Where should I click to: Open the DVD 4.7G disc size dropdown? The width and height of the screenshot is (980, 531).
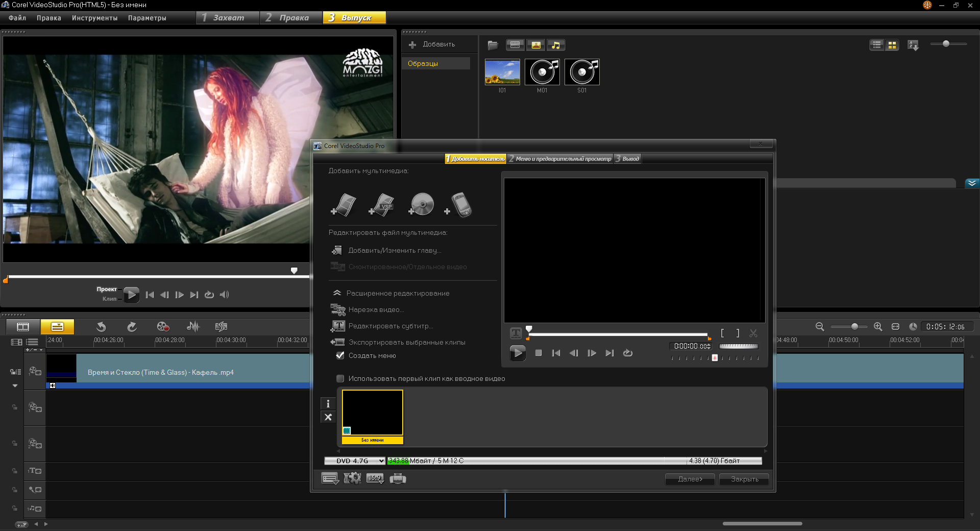(x=355, y=461)
